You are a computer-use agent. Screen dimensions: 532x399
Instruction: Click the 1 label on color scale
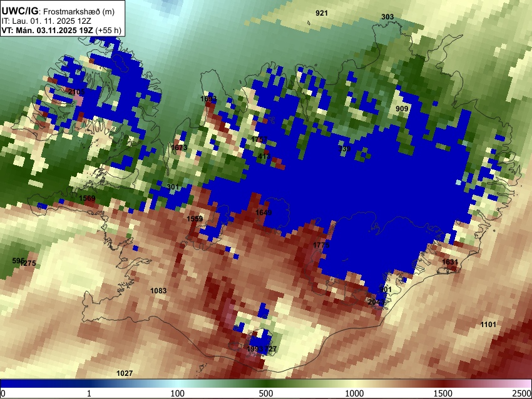[x=89, y=393]
